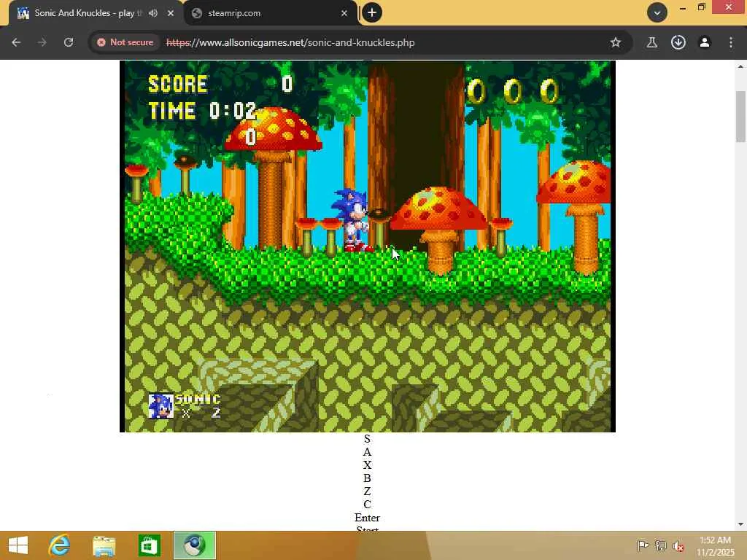Open the Chrome three-dot menu
Viewport: 747px width, 560px height.
[x=731, y=42]
